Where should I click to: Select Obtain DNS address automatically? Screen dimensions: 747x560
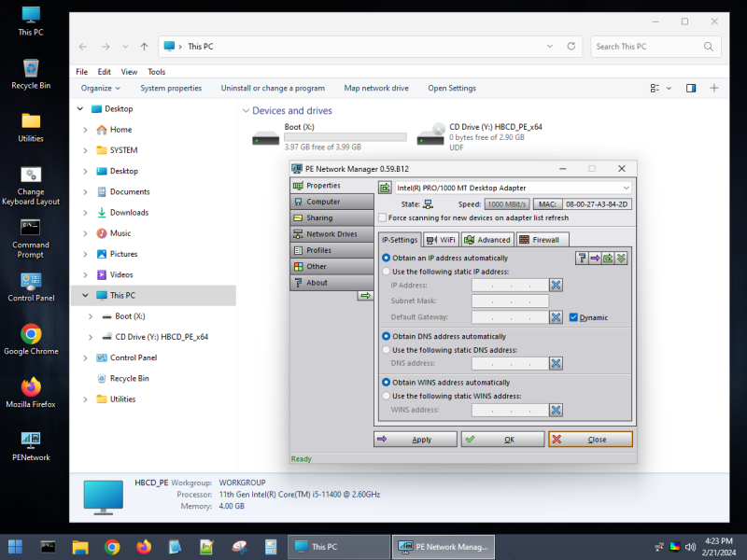tap(386, 336)
